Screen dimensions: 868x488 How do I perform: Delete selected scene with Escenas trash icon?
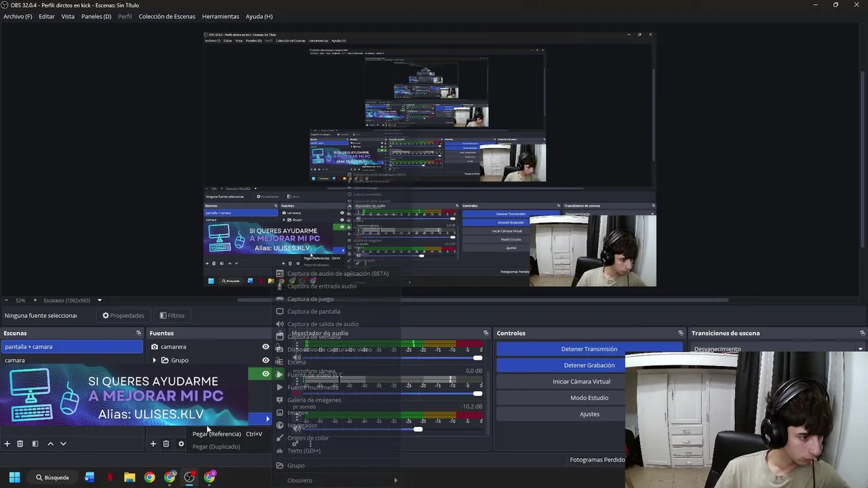click(x=20, y=444)
